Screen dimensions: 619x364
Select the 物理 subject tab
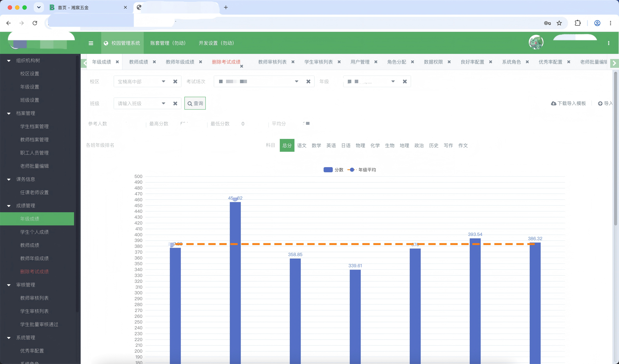point(360,145)
